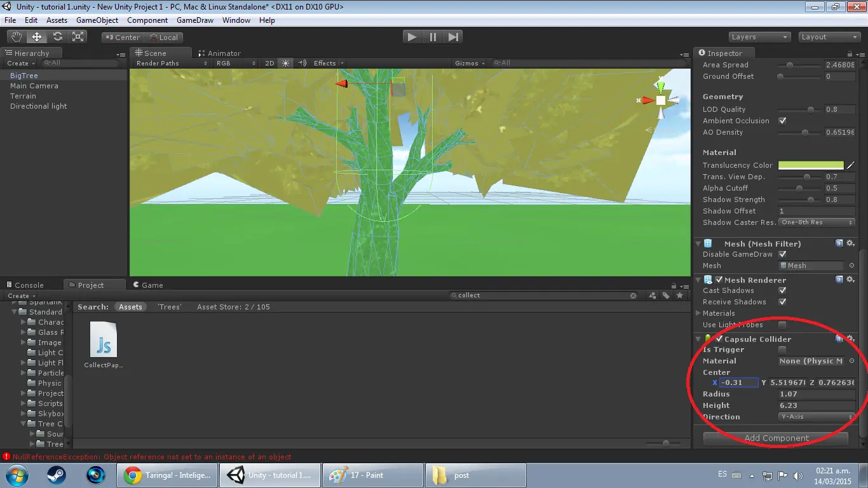Select the Move transform tool
Viewport: 868px width, 488px height.
(x=37, y=37)
